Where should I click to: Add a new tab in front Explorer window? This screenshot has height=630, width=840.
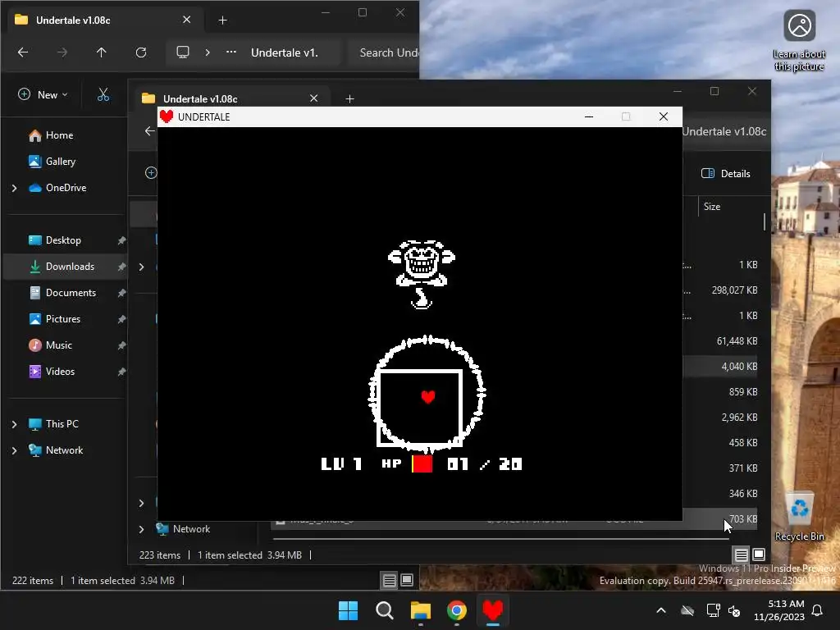click(349, 99)
